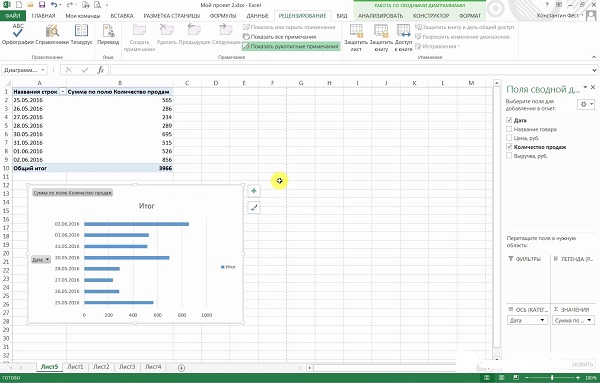The image size is (600, 383).
Task: Go to Следующее comment
Action: point(226,29)
